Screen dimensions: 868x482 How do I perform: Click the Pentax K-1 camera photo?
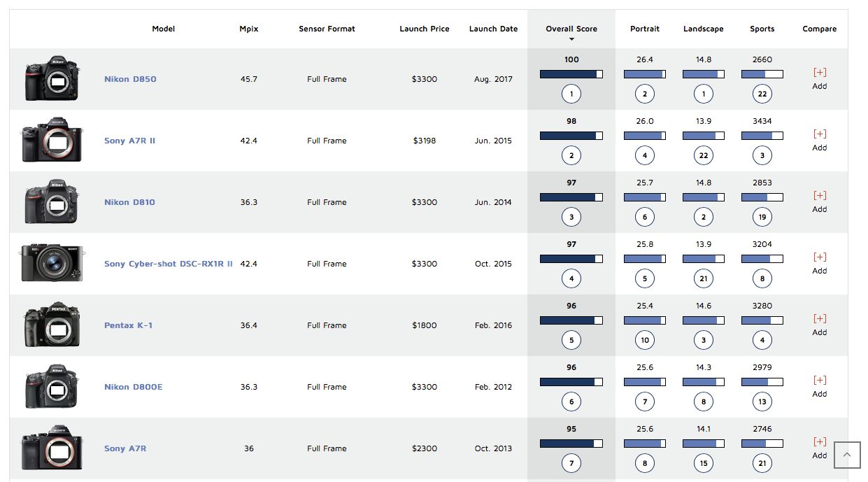coord(52,325)
